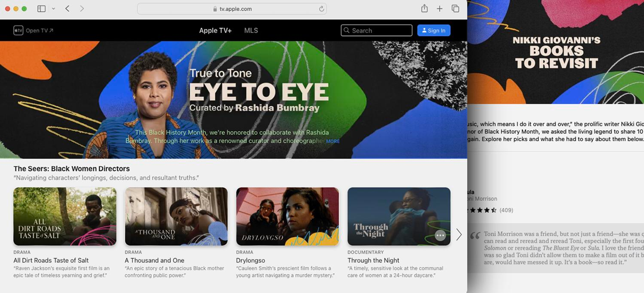The width and height of the screenshot is (644, 293).
Task: Click the Apple TV logo icon
Action: (18, 30)
